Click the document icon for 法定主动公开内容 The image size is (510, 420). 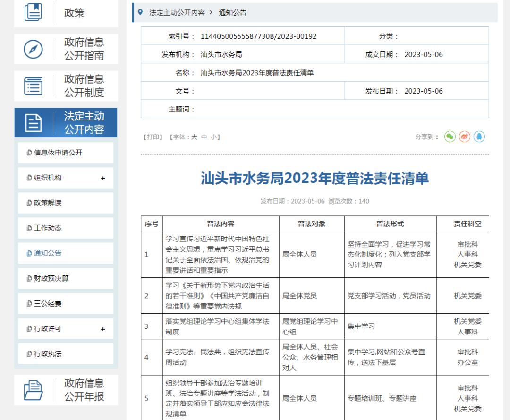tap(33, 122)
